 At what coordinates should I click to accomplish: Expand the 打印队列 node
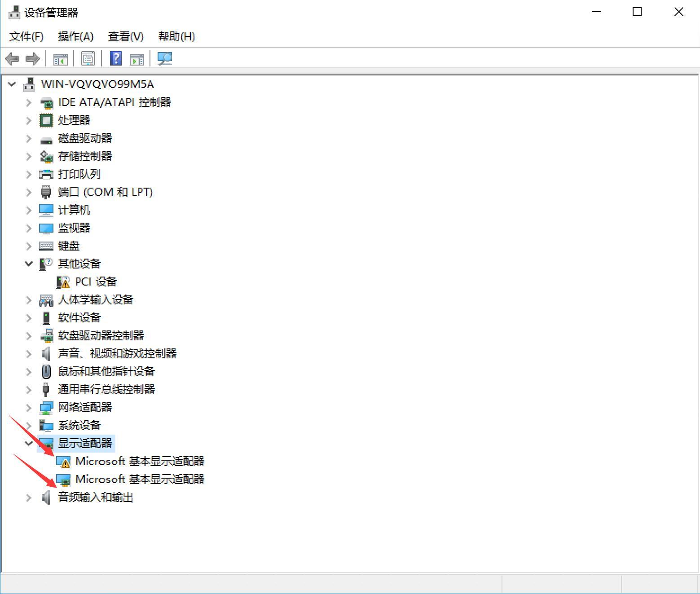click(x=29, y=174)
